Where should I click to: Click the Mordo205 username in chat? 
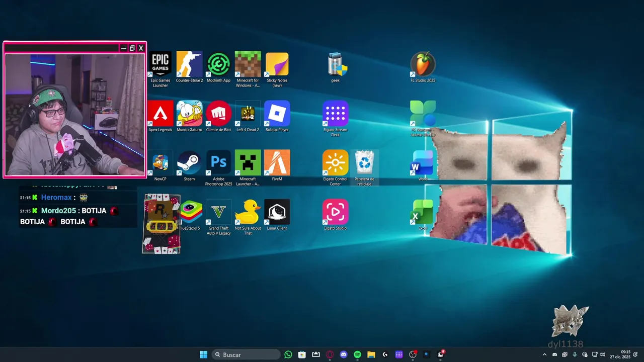pos(59,211)
